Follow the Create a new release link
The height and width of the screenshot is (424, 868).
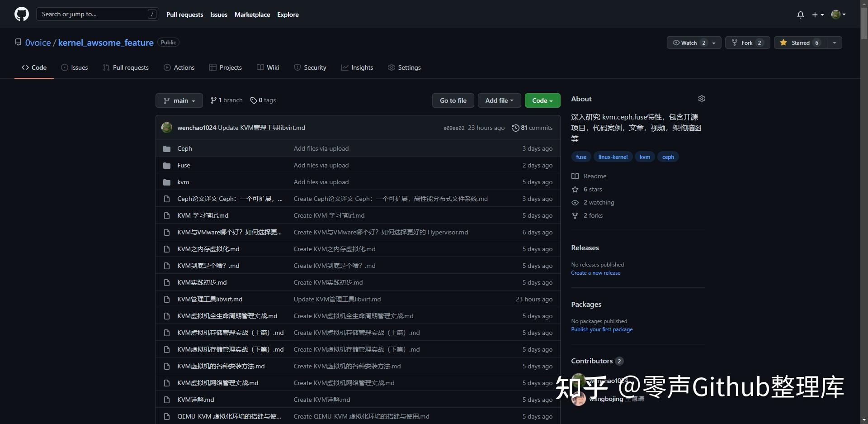tap(595, 272)
